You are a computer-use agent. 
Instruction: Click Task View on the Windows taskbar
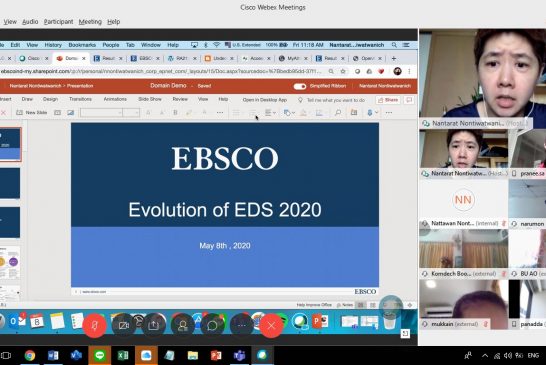6,356
